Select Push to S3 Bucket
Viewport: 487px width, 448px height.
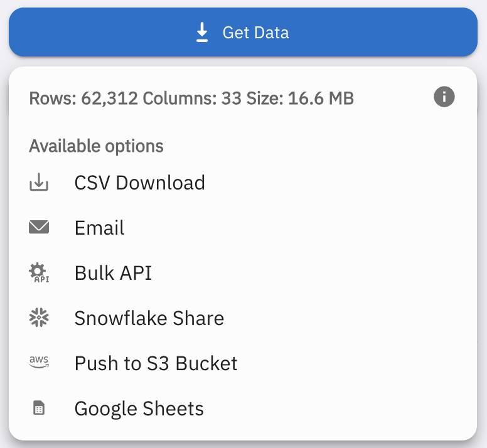tap(243, 363)
